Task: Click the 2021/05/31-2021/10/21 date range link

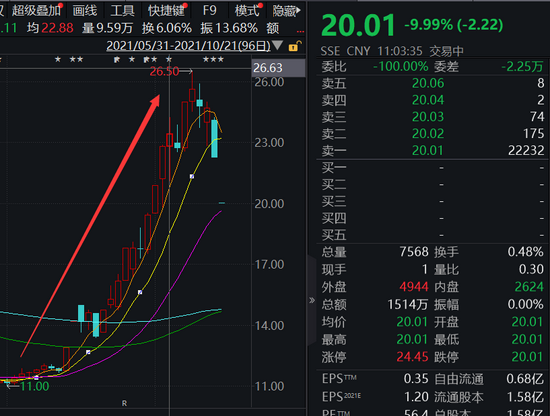Action: tap(188, 46)
